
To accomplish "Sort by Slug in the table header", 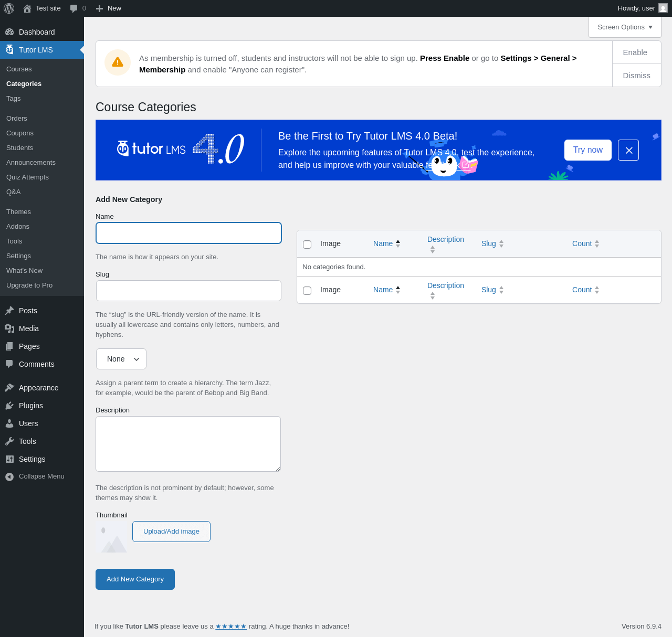I will pos(492,243).
